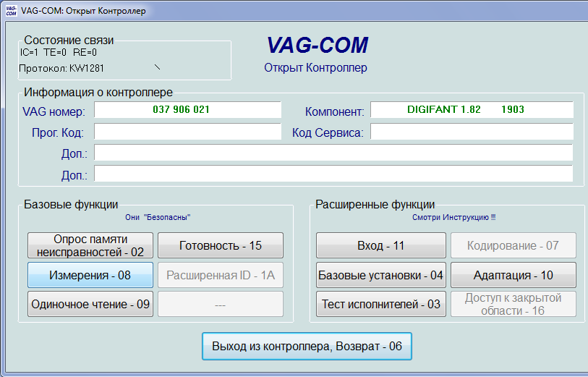Click the 'Информация о контроллере' label
The height and width of the screenshot is (377, 588).
point(98,92)
